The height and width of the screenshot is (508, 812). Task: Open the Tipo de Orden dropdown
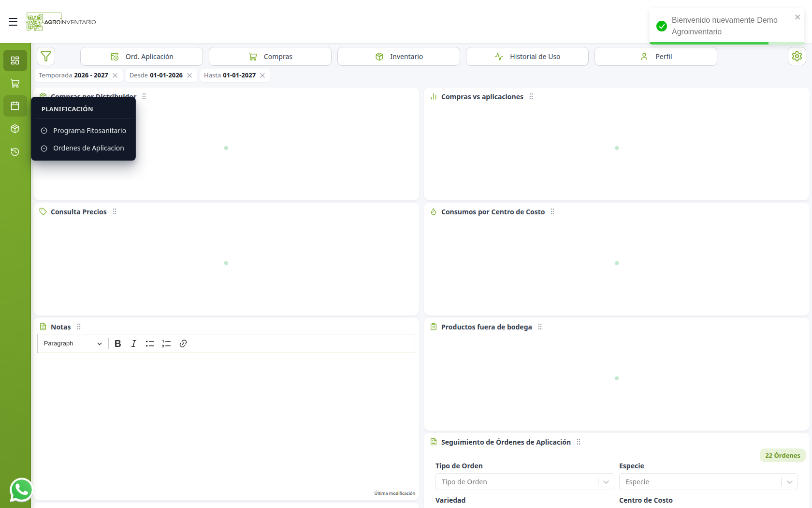[x=524, y=482]
